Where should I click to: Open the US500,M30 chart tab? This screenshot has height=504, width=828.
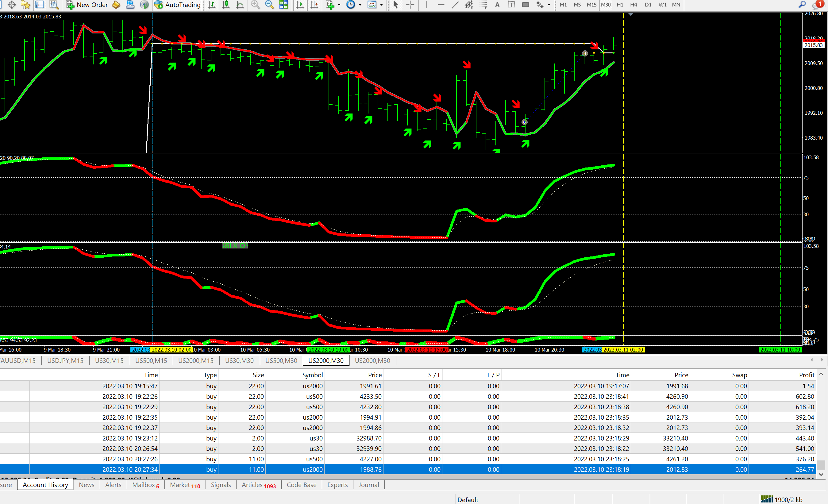281,360
